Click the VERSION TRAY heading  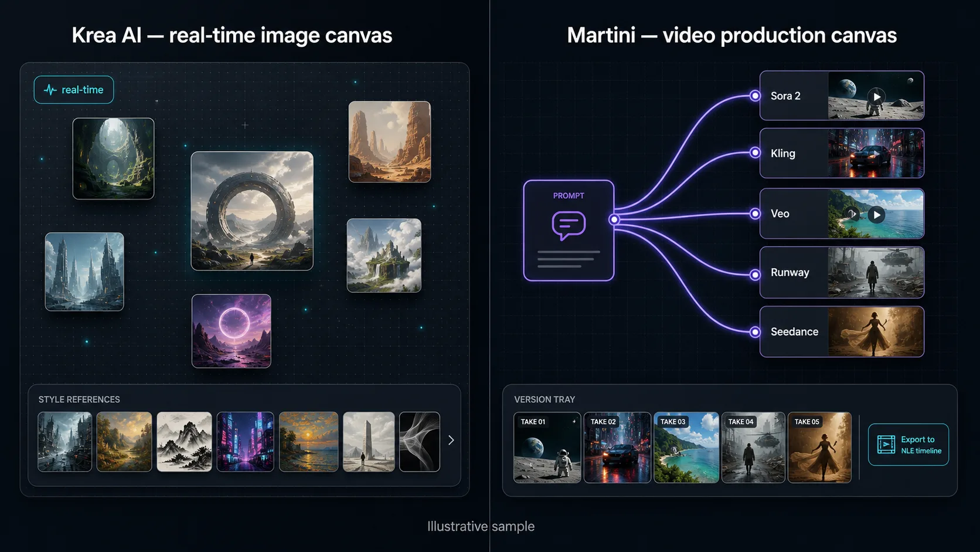pyautogui.click(x=545, y=399)
